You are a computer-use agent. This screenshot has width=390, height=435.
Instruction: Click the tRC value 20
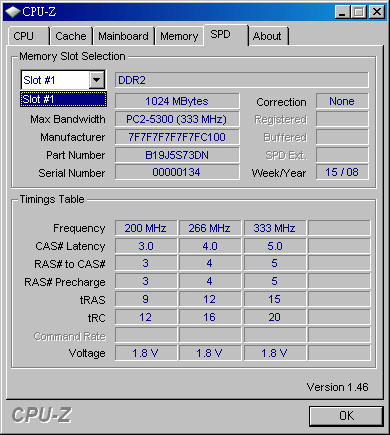tap(275, 317)
